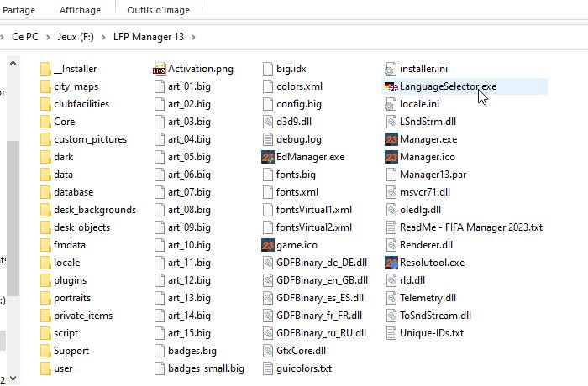Image resolution: width=588 pixels, height=386 pixels.
Task: Click the big.idx file icon
Action: pyautogui.click(x=268, y=69)
